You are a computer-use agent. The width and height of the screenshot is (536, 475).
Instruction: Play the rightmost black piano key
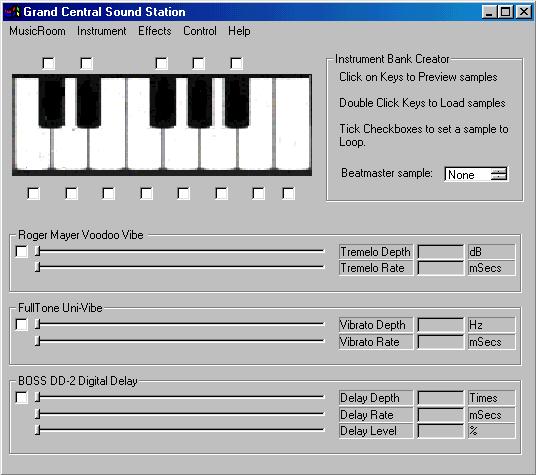[237, 102]
